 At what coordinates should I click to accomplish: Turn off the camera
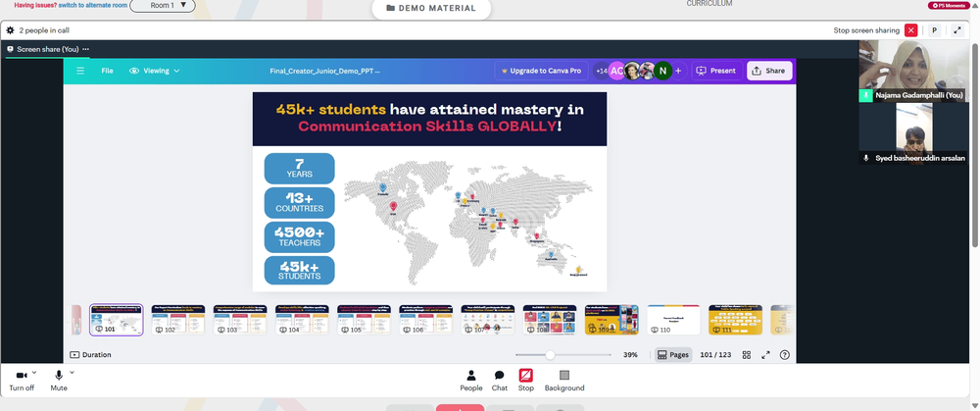tap(22, 381)
